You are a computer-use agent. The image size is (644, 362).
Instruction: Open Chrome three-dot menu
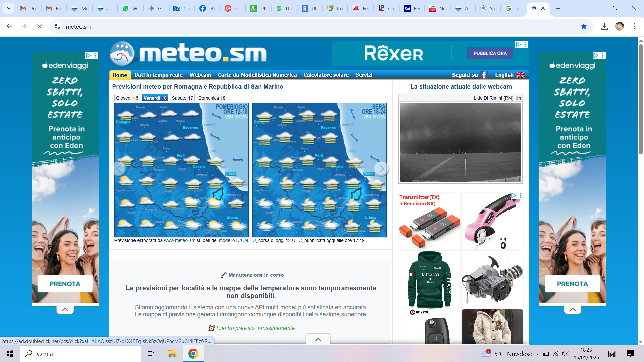pyautogui.click(x=635, y=26)
